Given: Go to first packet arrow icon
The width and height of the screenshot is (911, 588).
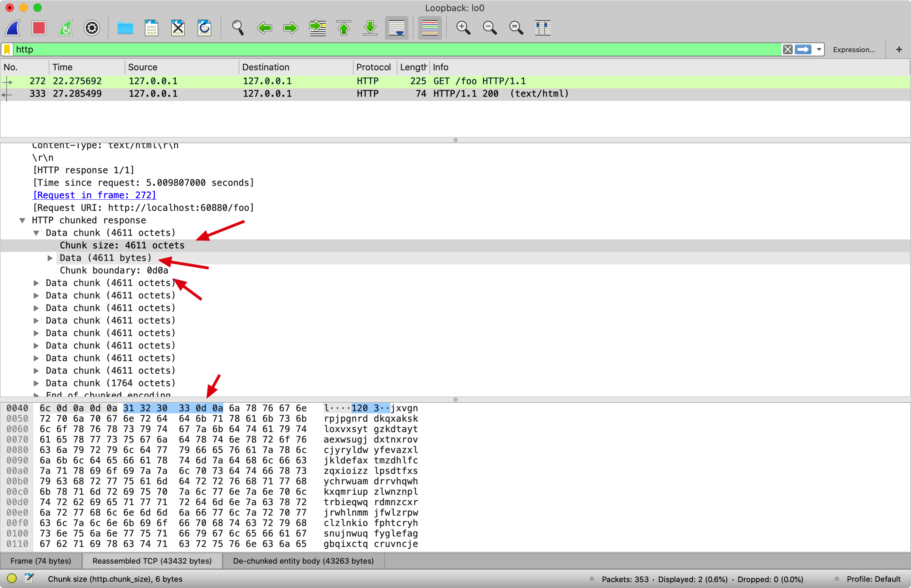Looking at the screenshot, I should coord(344,28).
